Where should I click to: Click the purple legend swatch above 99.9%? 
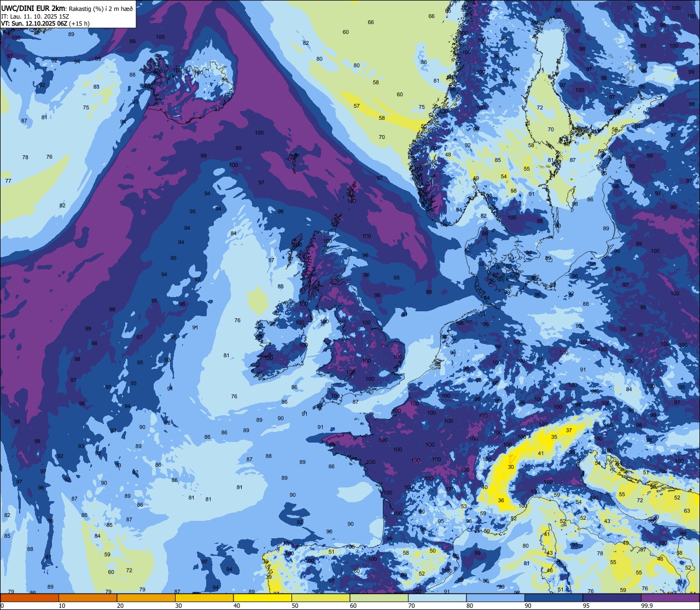pyautogui.click(x=670, y=597)
